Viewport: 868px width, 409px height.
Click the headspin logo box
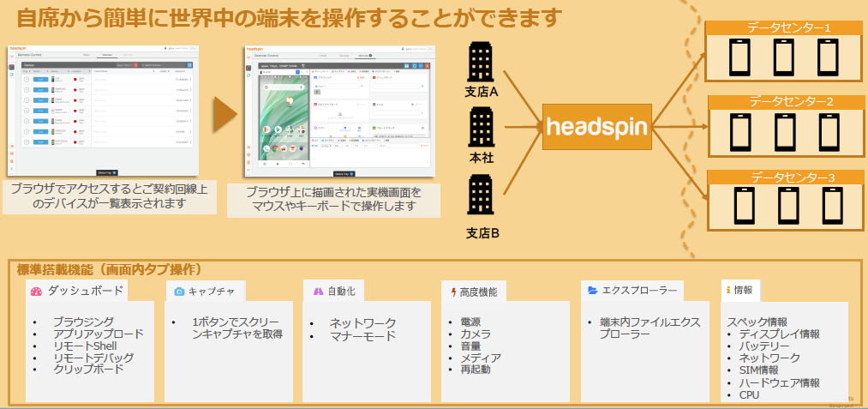point(596,128)
